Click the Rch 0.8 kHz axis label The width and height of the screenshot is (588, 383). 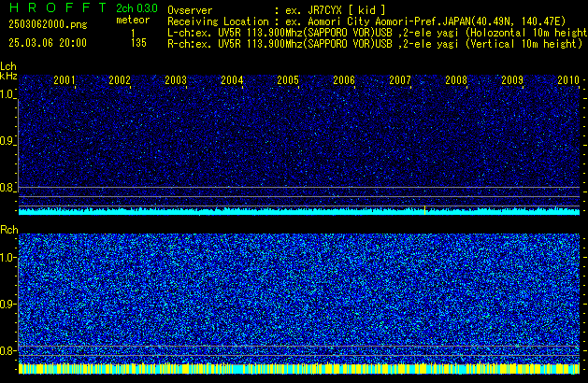[7, 350]
